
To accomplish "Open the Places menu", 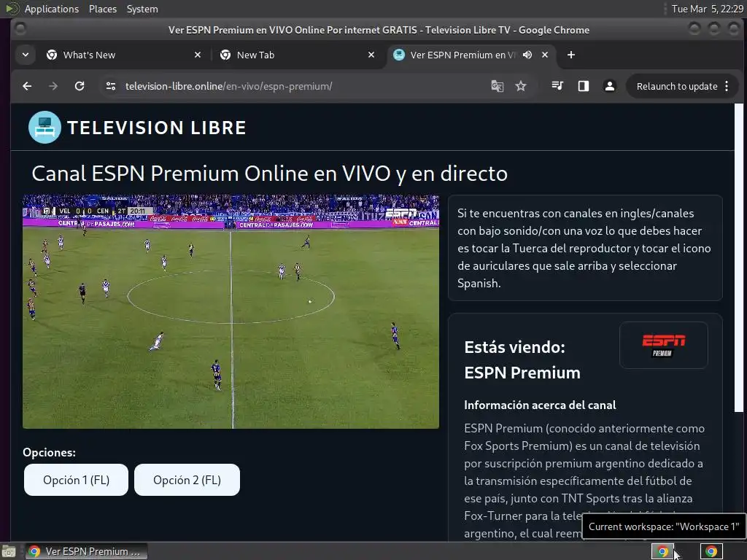I will pyautogui.click(x=103, y=9).
